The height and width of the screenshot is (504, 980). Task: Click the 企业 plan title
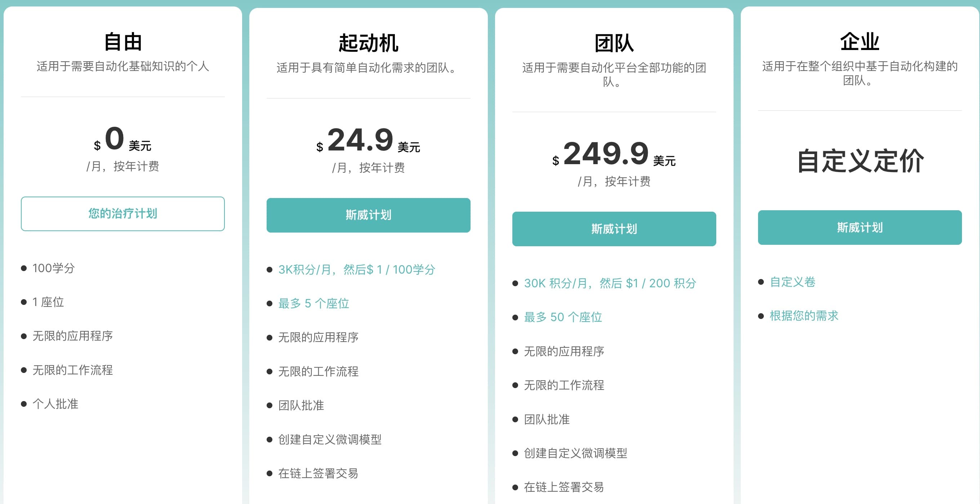point(859,42)
